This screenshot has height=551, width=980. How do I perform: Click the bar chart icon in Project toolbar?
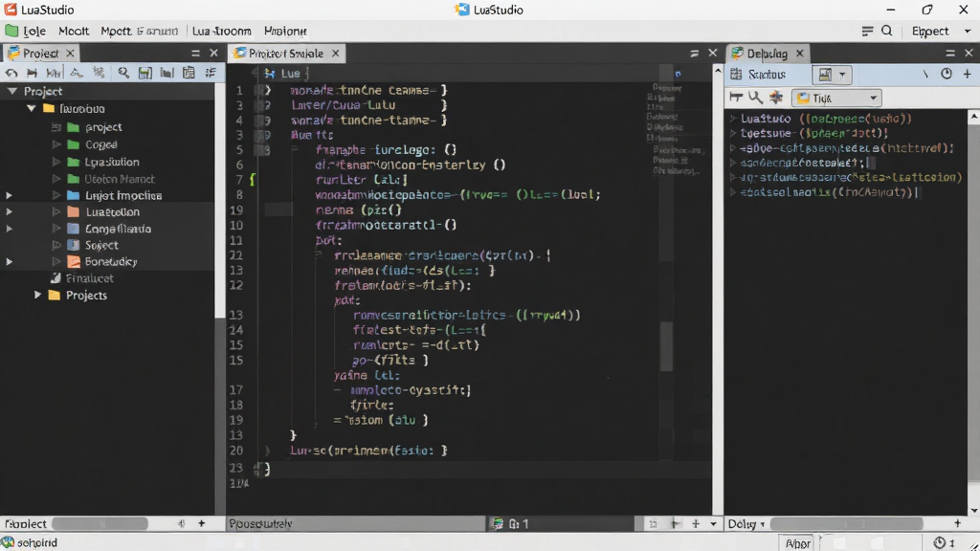coord(167,73)
